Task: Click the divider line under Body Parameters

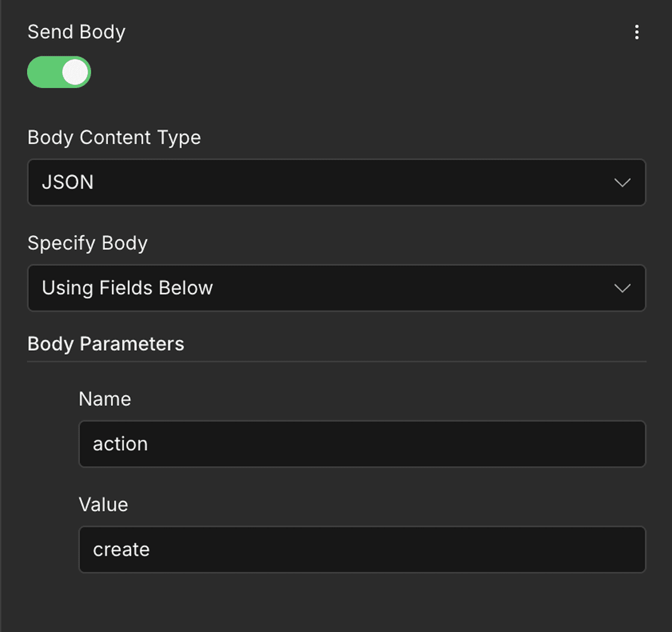Action: [x=336, y=362]
